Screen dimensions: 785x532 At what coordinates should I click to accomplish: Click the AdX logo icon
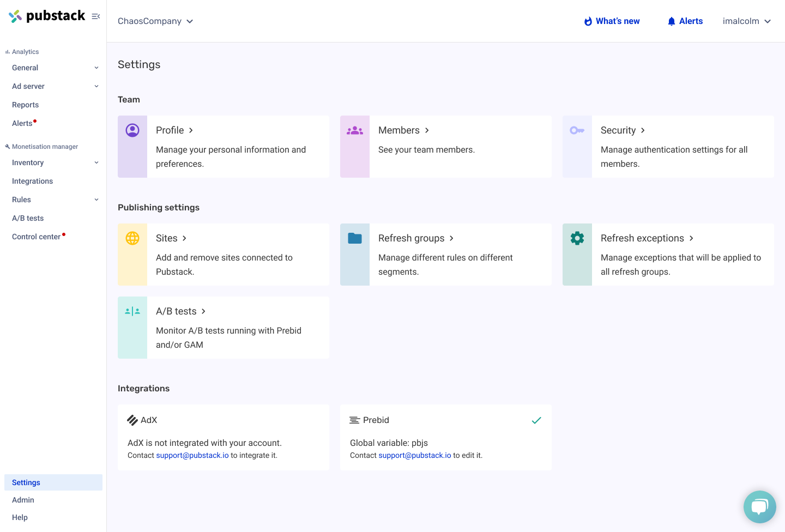point(132,420)
